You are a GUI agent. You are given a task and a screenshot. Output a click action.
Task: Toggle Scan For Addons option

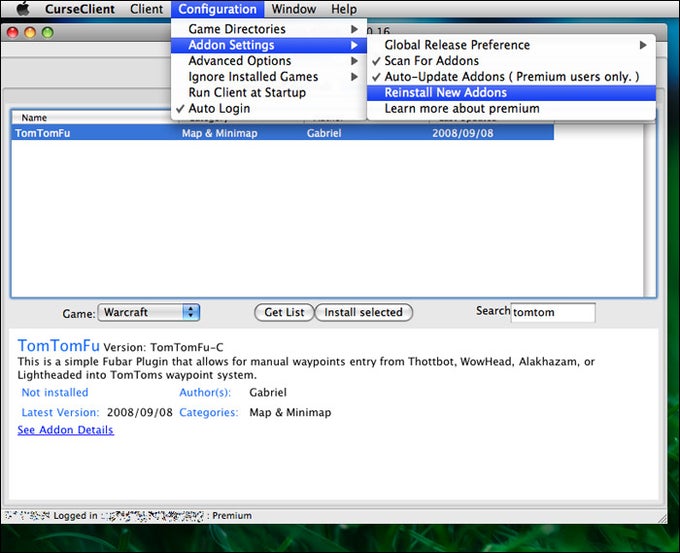pyautogui.click(x=511, y=61)
